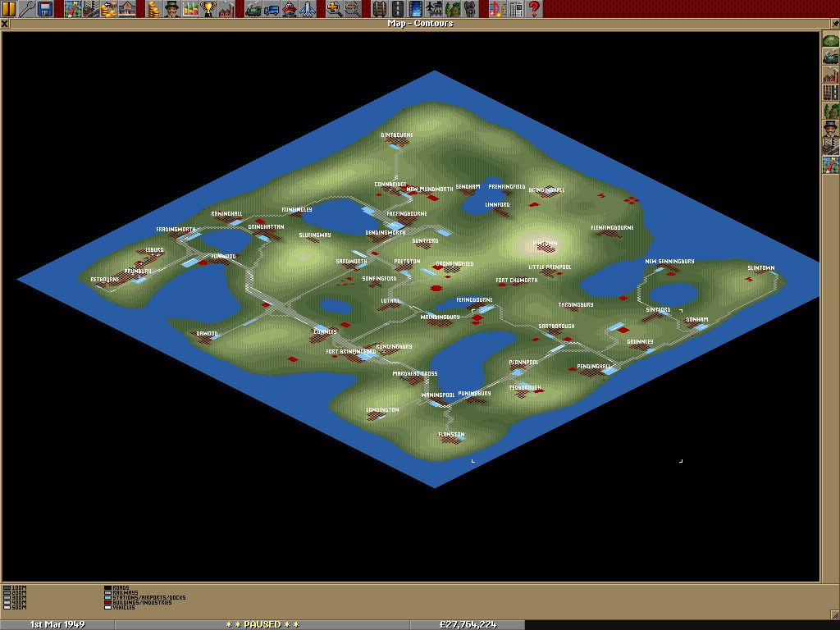
Task: Open game options with the wrench icon
Action: [27, 8]
